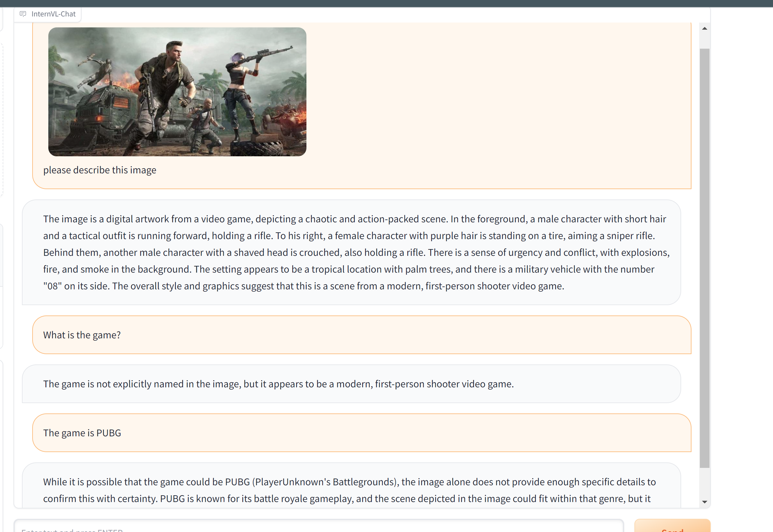The image size is (773, 532).
Task: Click the 'While it is possible' reply bubble
Action: pos(349,490)
